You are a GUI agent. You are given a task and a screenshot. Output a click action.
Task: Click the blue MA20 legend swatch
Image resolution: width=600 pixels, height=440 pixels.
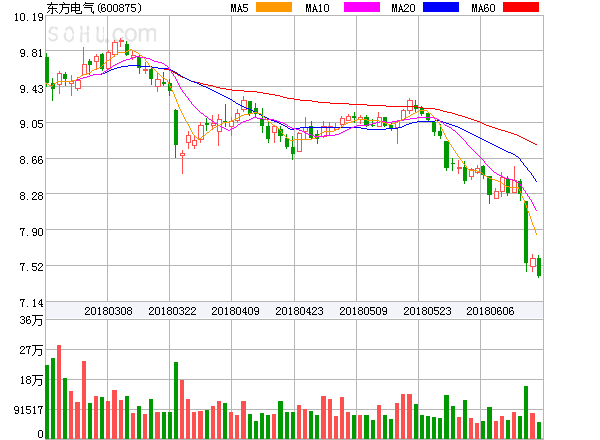coord(441,7)
